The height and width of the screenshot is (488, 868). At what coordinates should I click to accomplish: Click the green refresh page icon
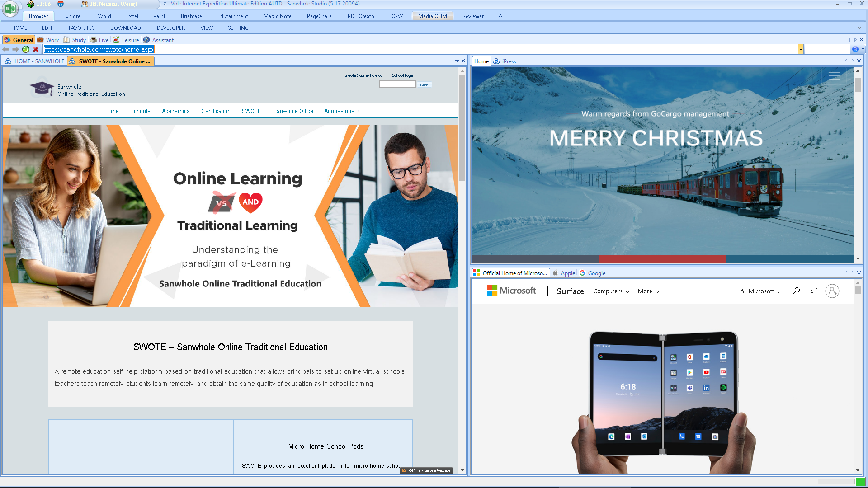click(x=26, y=49)
